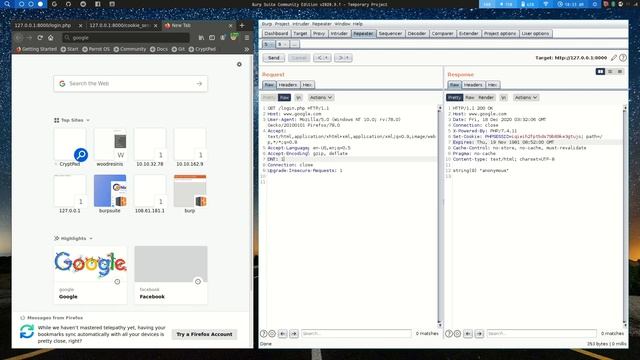
Task: Open Decoder tab in Burp
Action: coord(417,33)
